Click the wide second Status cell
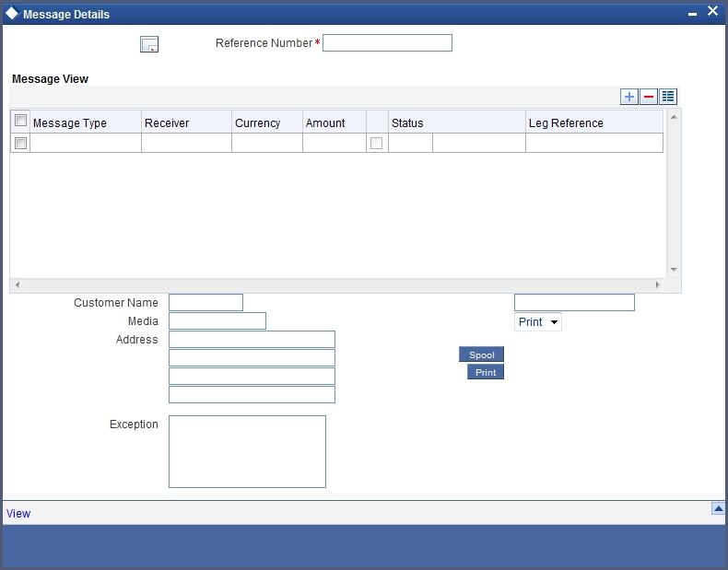Viewport: 728px width, 570px height. (479, 143)
